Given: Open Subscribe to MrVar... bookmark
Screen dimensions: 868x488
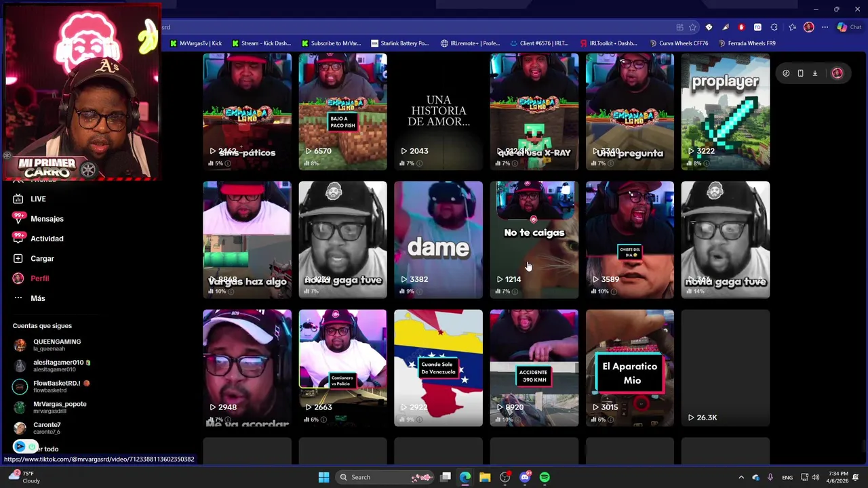Looking at the screenshot, I should pyautogui.click(x=332, y=43).
